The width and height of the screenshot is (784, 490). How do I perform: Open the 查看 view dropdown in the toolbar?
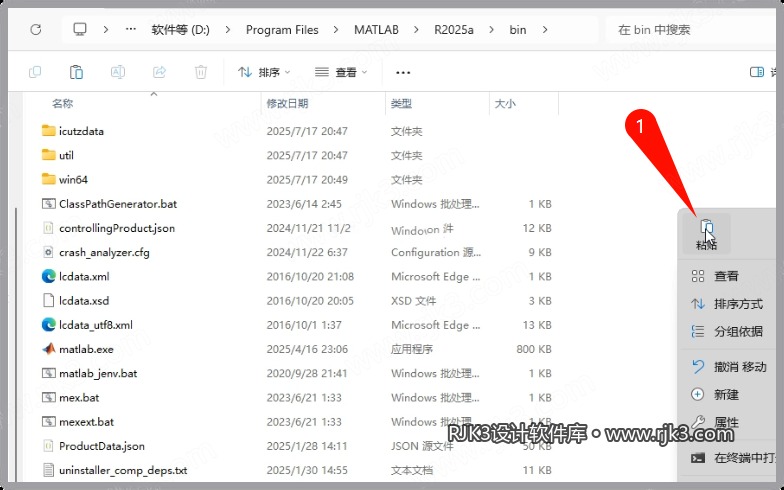point(341,72)
